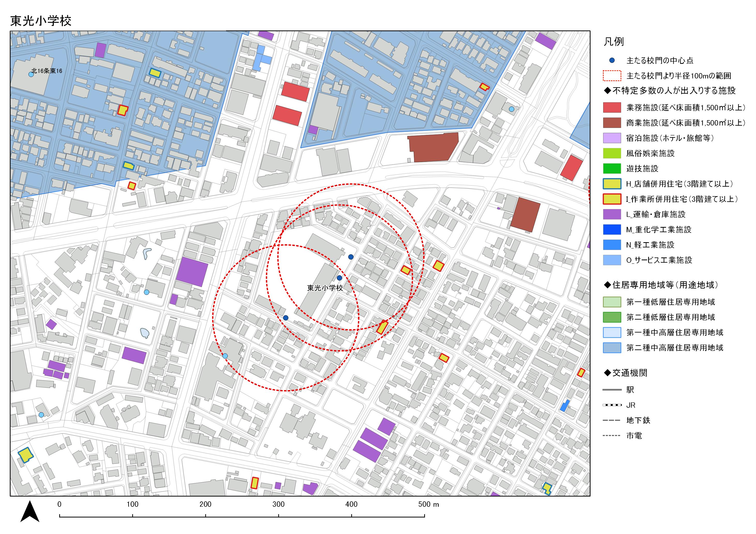Click the scale bar 0 label
This screenshot has height=534, width=756.
(x=59, y=504)
